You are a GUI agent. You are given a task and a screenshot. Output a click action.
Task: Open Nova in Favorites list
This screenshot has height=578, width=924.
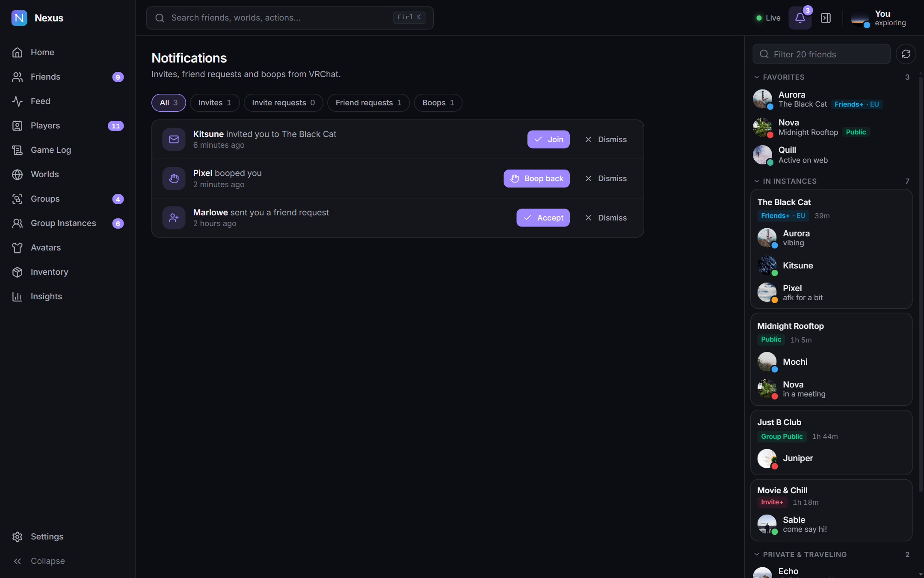[831, 127]
